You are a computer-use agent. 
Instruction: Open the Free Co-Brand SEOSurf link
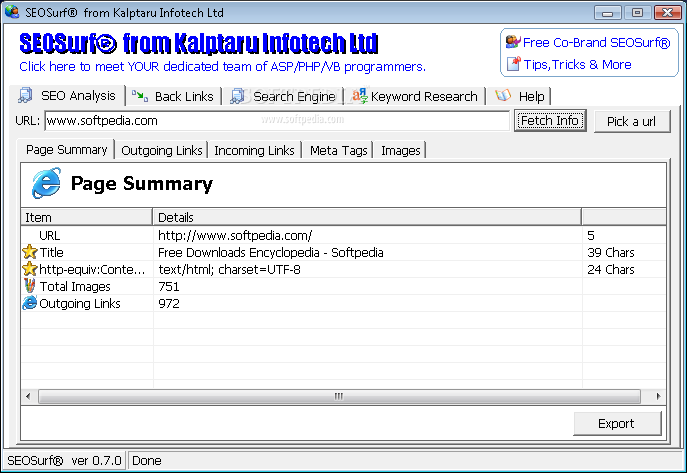596,42
